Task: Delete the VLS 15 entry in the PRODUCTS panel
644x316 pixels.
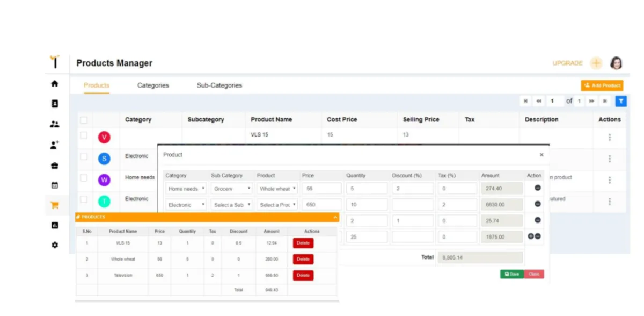Action: coord(303,243)
